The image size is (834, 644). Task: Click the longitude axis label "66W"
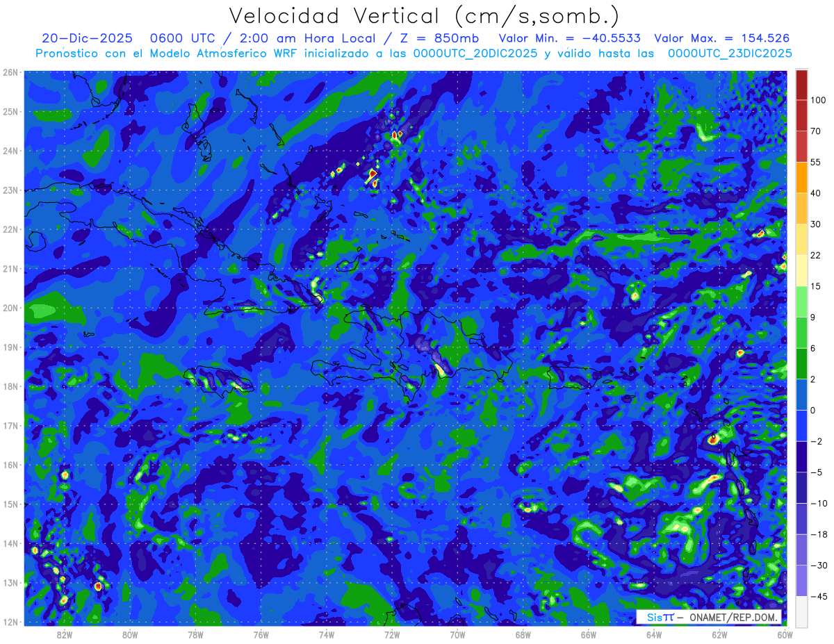589,634
